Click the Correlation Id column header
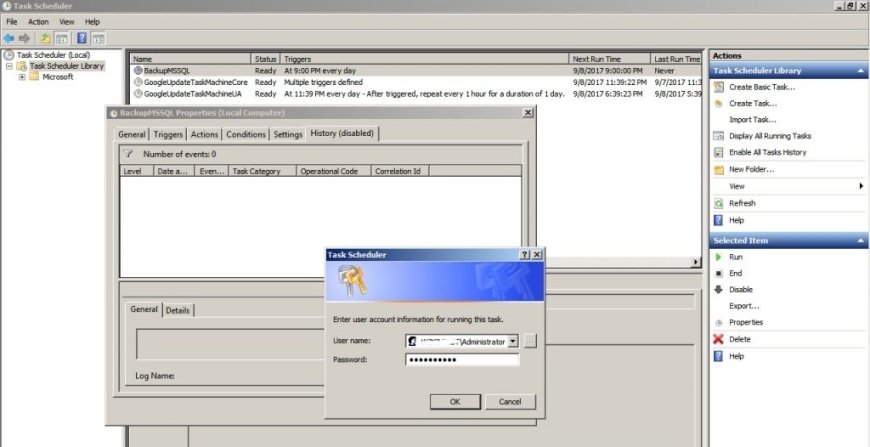 [400, 171]
